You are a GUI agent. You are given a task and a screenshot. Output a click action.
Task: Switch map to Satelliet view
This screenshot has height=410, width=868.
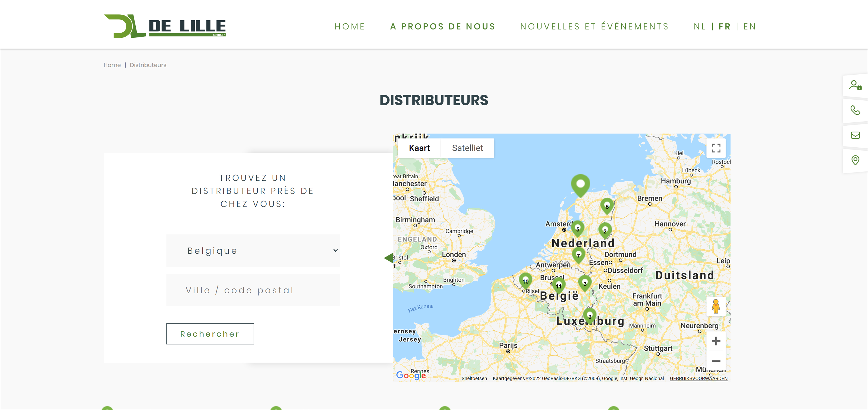point(467,148)
